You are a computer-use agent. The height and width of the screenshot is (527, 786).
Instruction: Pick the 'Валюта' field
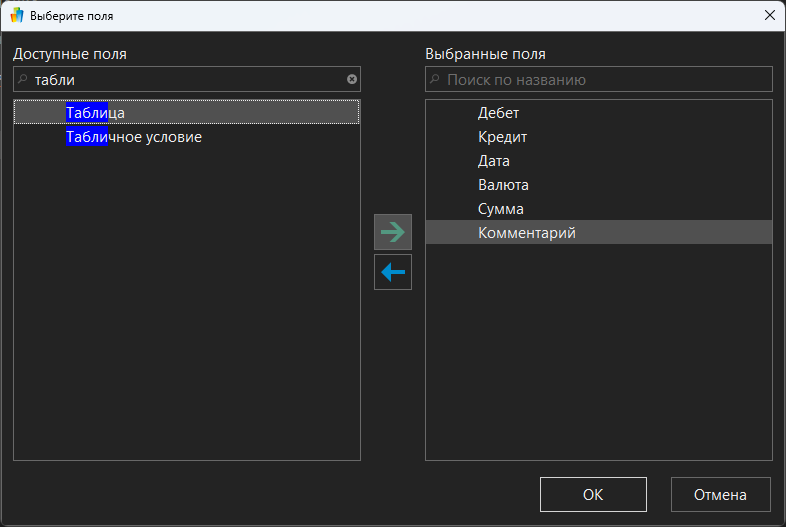pos(503,185)
